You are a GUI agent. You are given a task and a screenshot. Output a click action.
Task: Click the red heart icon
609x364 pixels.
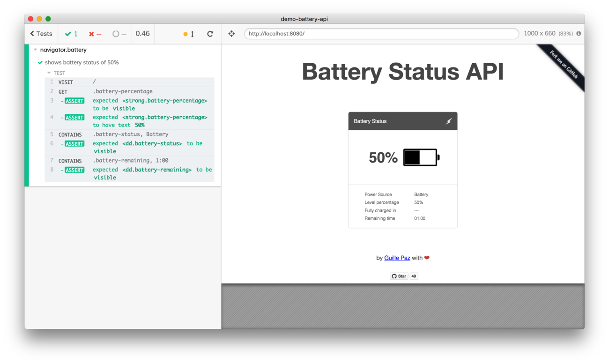(x=427, y=258)
